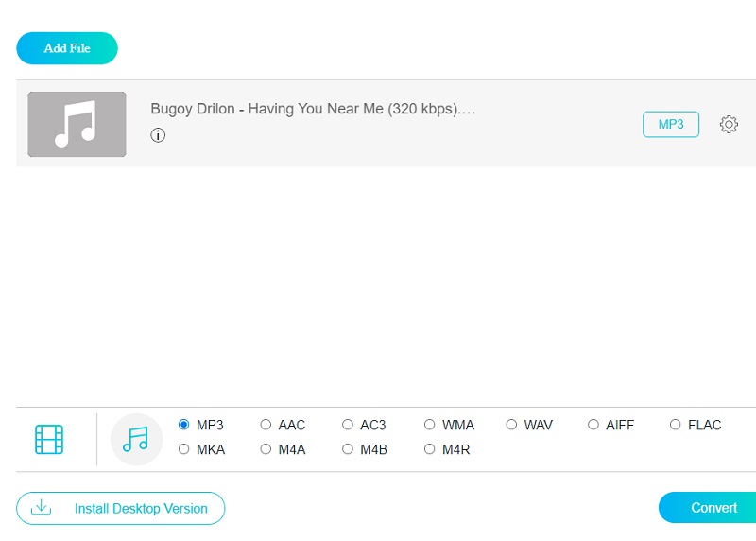
Task: Choose M4A as output format
Action: 266,449
